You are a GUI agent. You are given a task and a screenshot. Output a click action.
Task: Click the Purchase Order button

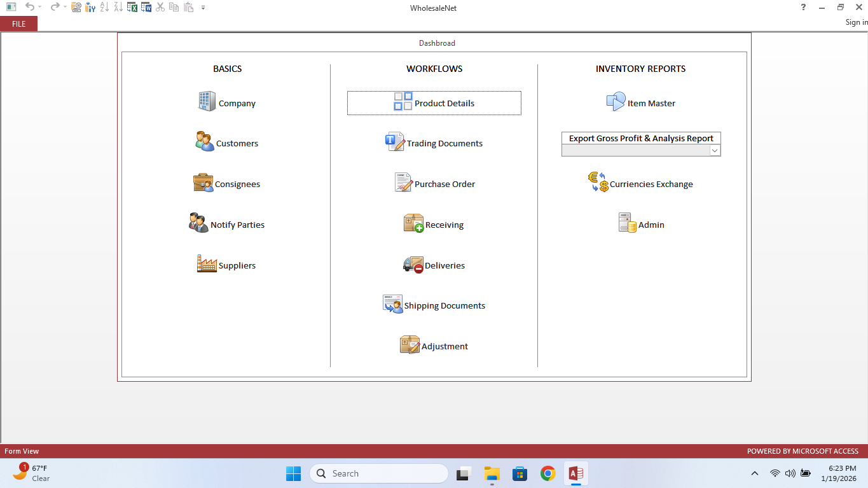tap(434, 184)
